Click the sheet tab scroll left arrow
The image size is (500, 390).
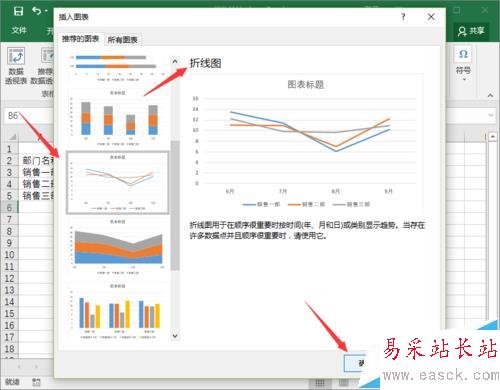[x=19, y=366]
